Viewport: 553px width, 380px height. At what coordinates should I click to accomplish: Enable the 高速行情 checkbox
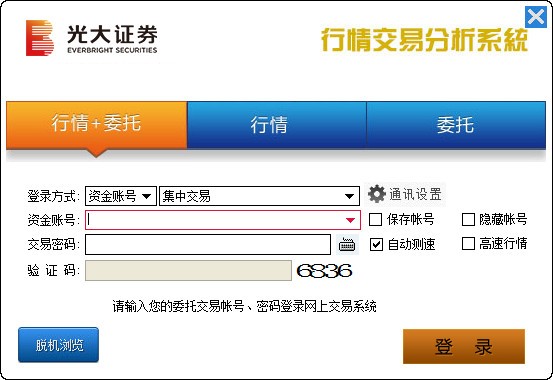point(468,243)
